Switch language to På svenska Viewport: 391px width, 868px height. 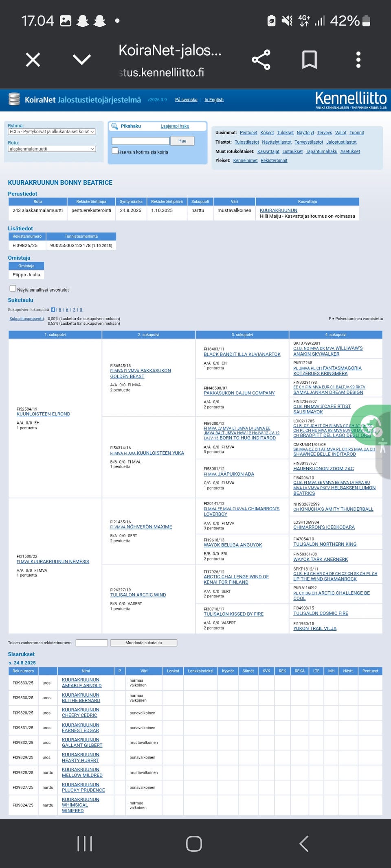[186, 100]
